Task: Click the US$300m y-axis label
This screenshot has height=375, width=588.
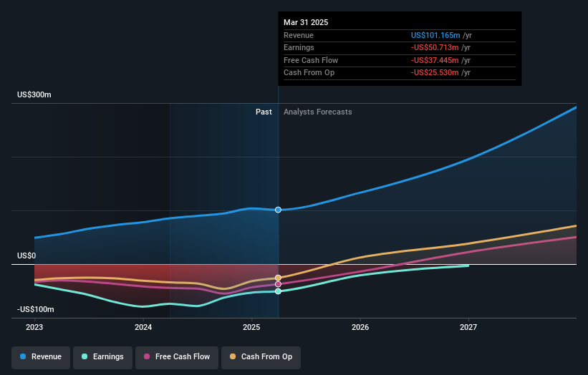Action: [x=34, y=94]
